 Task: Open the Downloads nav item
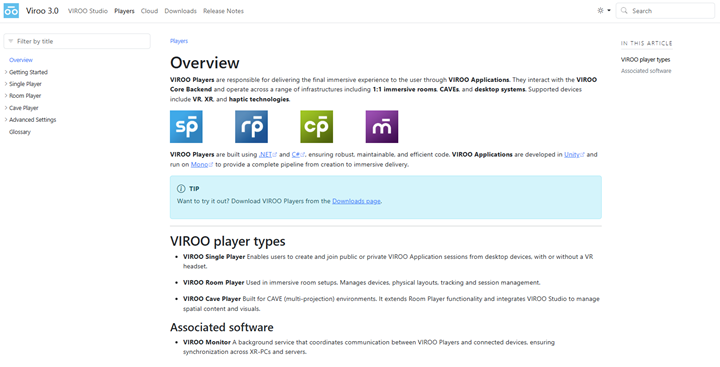pyautogui.click(x=180, y=11)
